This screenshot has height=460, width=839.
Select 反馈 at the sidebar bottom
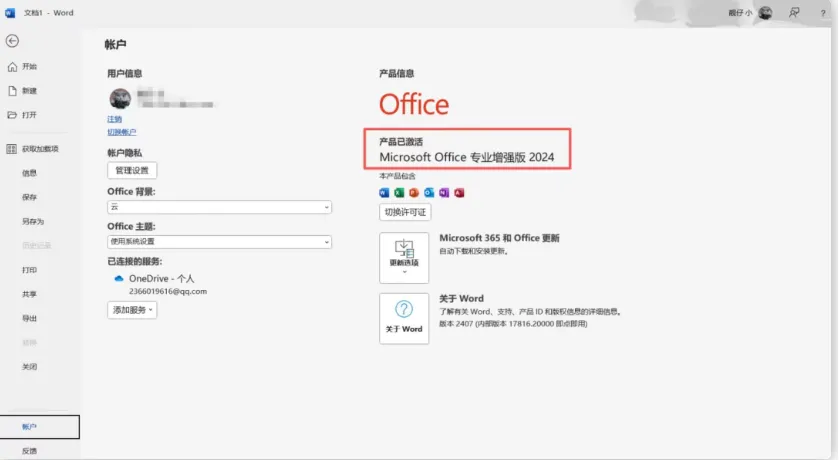(29, 451)
